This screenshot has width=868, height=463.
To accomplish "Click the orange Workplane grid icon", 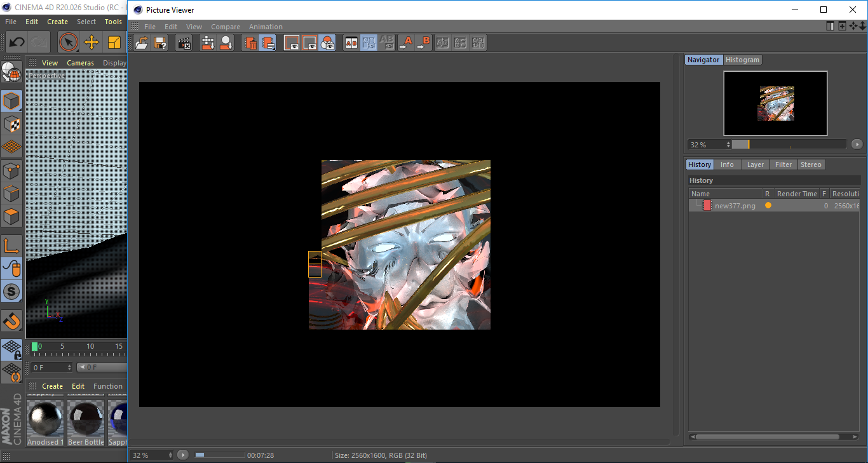I will 11,147.
